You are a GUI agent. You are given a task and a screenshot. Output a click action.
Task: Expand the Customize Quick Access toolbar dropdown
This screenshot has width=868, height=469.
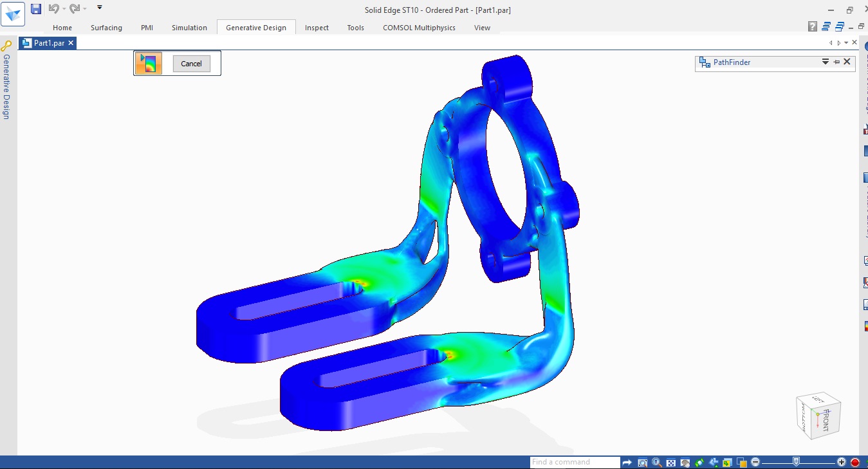pyautogui.click(x=100, y=8)
